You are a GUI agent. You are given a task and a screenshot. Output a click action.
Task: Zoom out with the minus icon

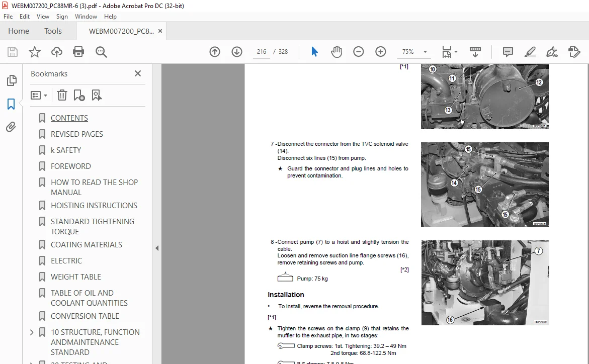coord(358,52)
